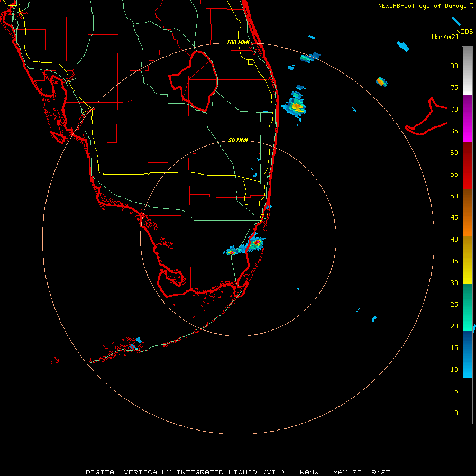Click the 30 value on the color scale

tap(454, 282)
